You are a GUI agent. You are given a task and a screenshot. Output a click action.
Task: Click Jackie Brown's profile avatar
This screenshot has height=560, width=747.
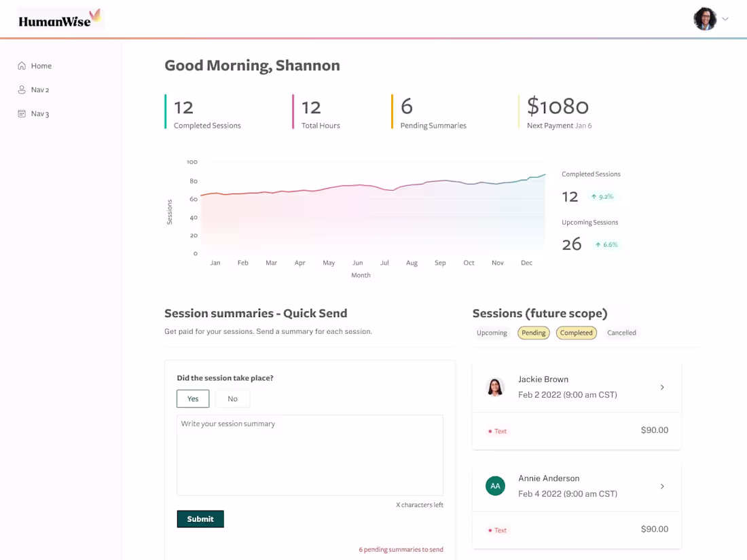coord(495,387)
